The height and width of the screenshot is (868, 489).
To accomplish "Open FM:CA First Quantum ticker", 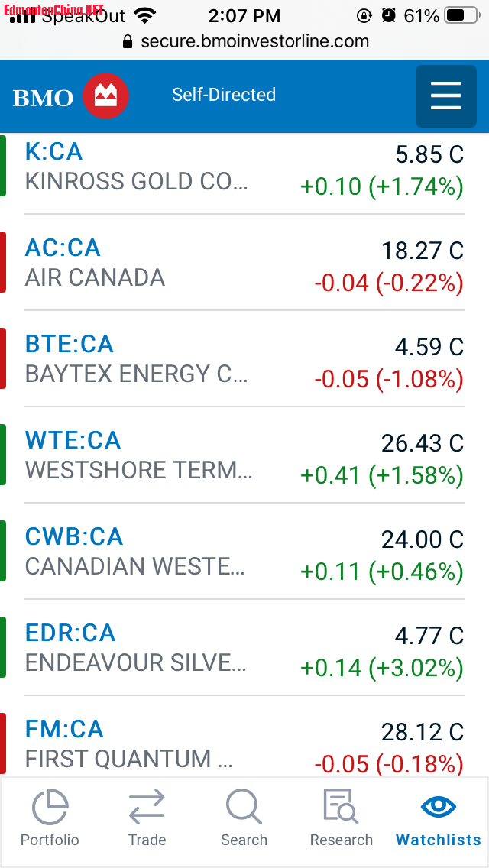I will tap(64, 729).
